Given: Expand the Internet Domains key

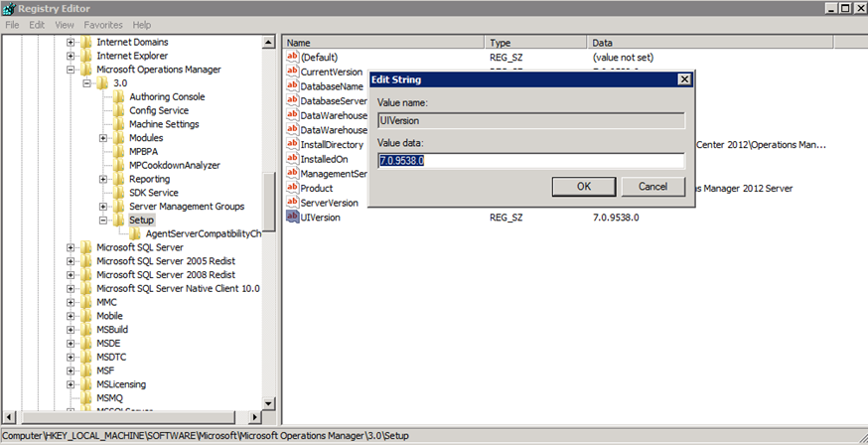Looking at the screenshot, I should tap(71, 42).
